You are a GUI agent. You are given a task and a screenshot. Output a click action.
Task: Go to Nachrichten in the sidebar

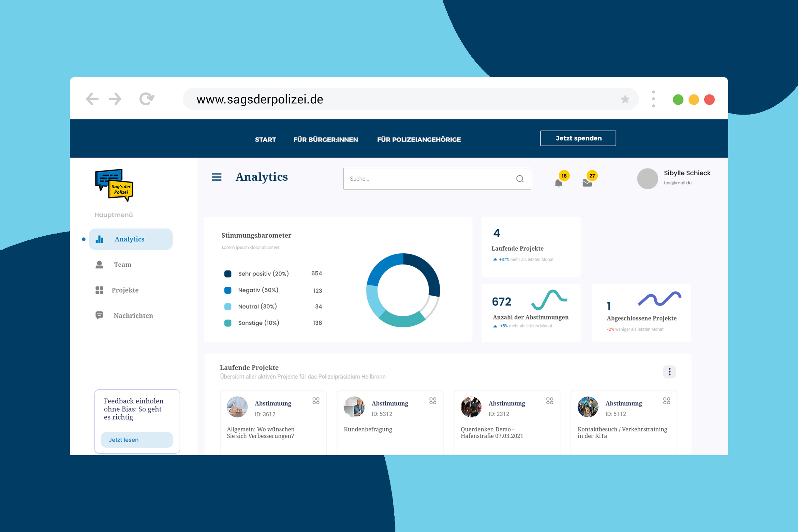[133, 315]
